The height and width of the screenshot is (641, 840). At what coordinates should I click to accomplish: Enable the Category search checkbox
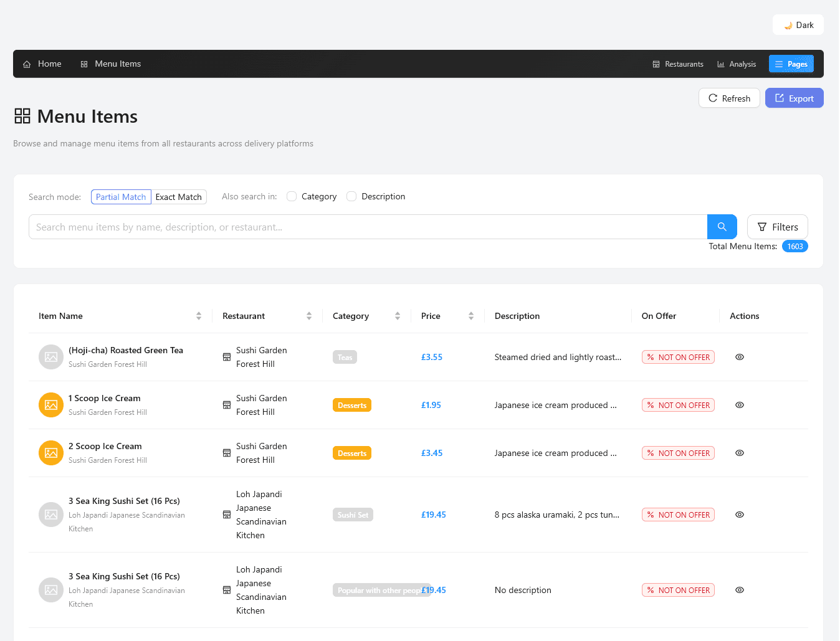(292, 196)
